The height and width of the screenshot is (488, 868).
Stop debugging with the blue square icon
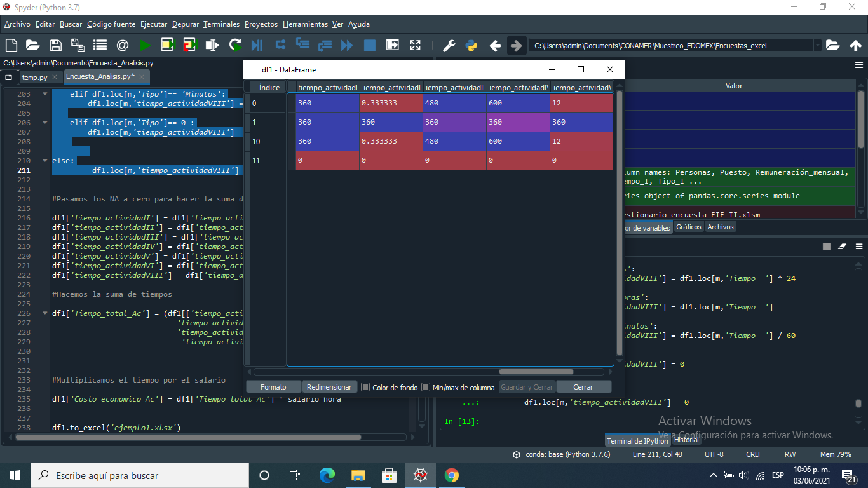coord(369,45)
